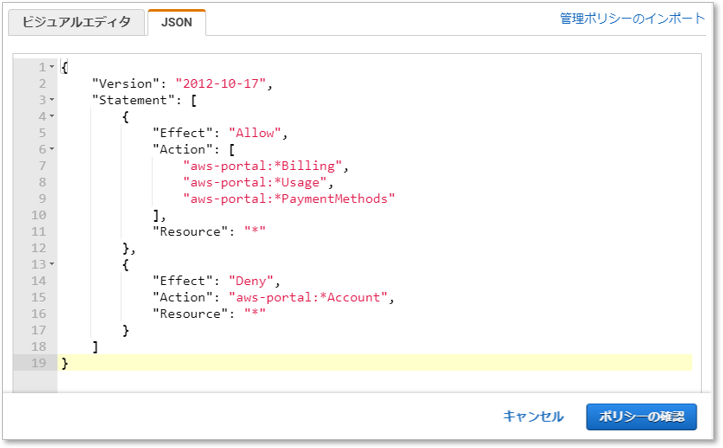This screenshot has width=723, height=448.
Task: Click the "Deny" effect value
Action: point(248,281)
